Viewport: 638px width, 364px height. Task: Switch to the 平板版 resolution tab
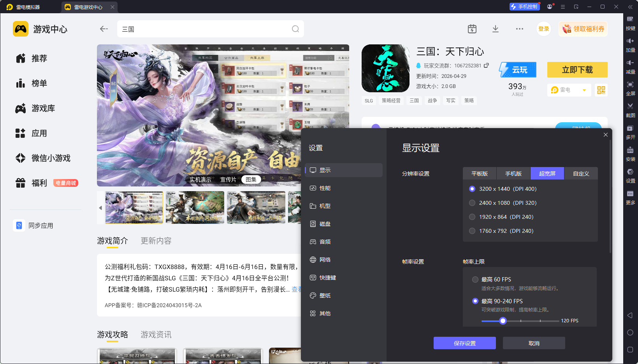pos(480,174)
